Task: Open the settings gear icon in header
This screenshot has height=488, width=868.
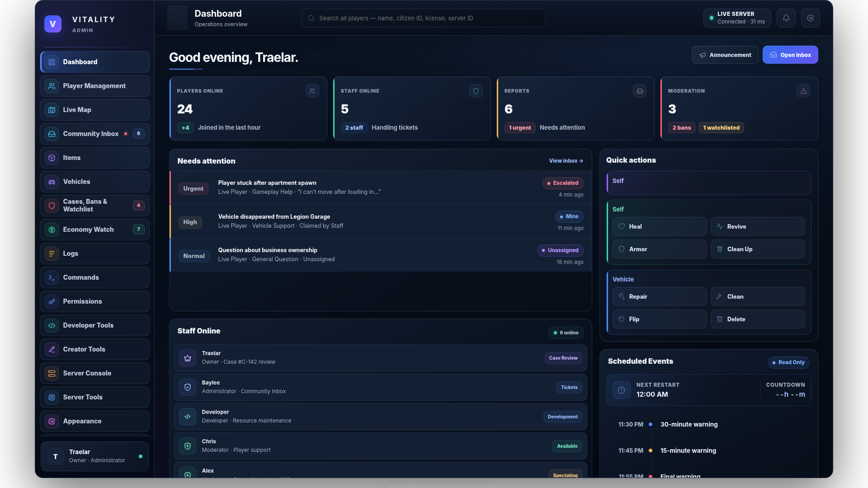Action: click(811, 18)
